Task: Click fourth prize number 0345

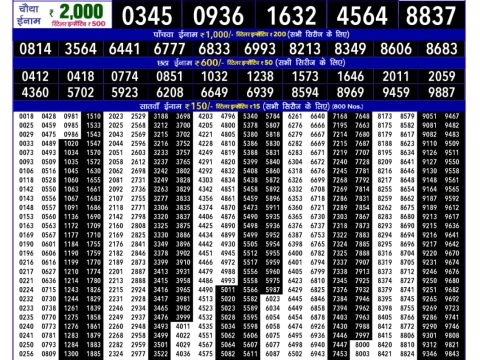Action: [x=147, y=16]
